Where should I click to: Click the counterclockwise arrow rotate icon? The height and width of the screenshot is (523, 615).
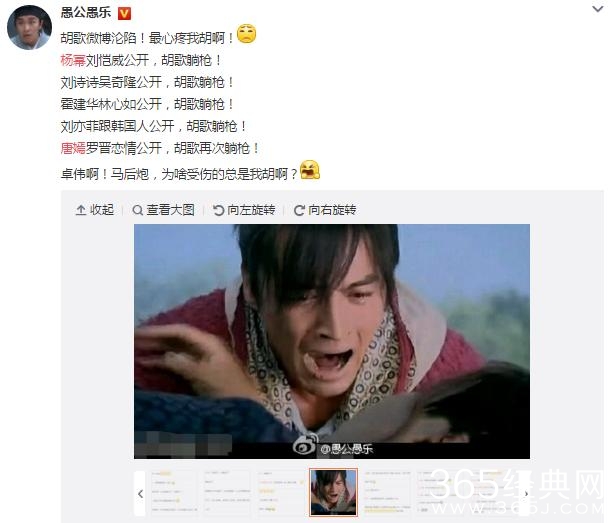coord(218,210)
